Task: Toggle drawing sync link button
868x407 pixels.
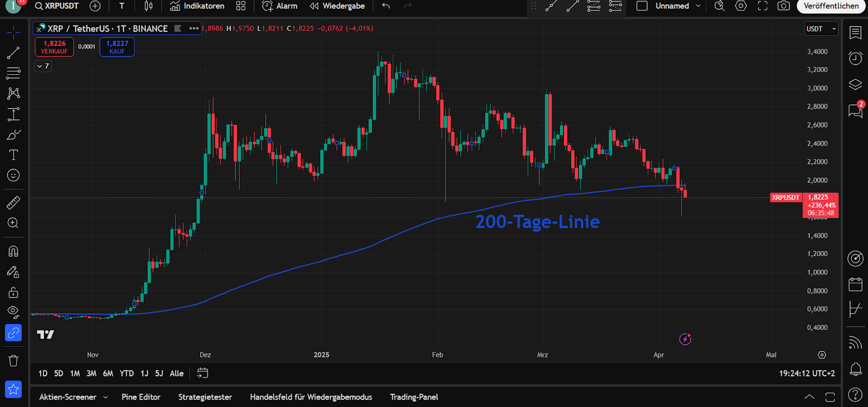Action: 14,333
